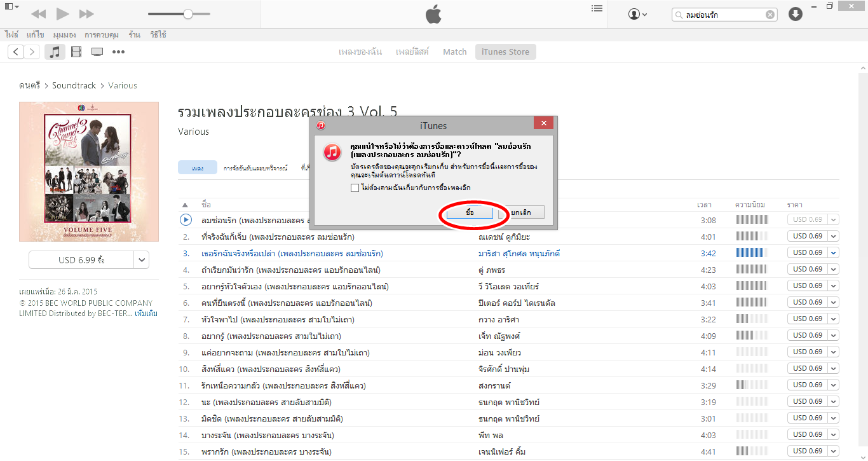The image size is (868, 461).
Task: Open the แก้ไข menu
Action: click(x=35, y=34)
